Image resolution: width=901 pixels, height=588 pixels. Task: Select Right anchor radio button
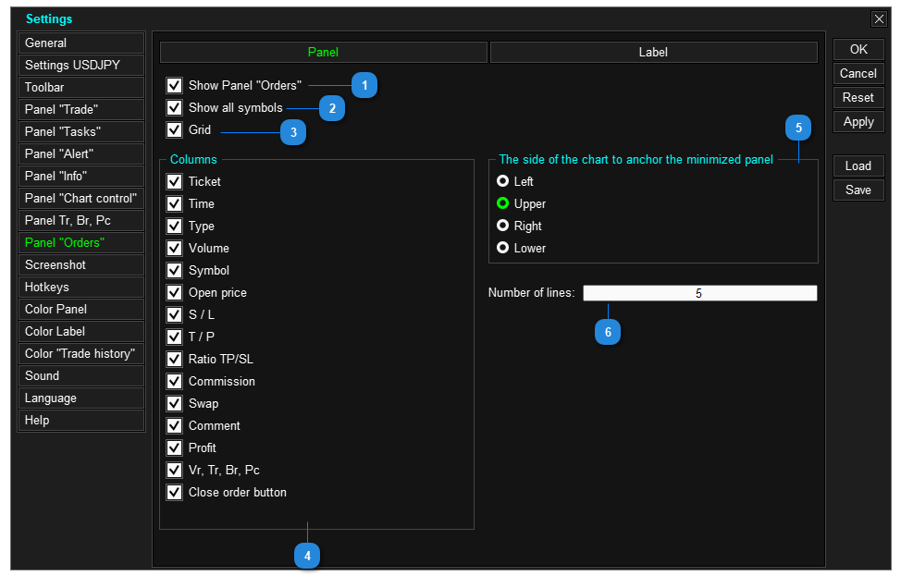point(503,226)
